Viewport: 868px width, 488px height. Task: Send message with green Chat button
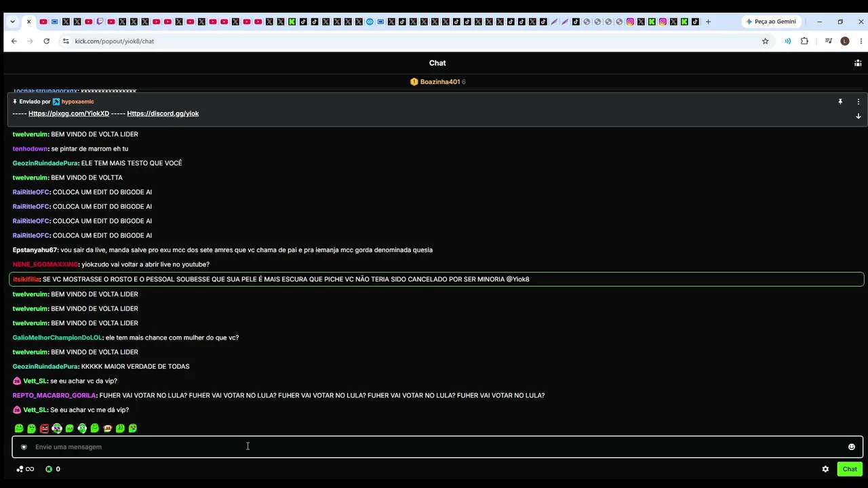850,469
